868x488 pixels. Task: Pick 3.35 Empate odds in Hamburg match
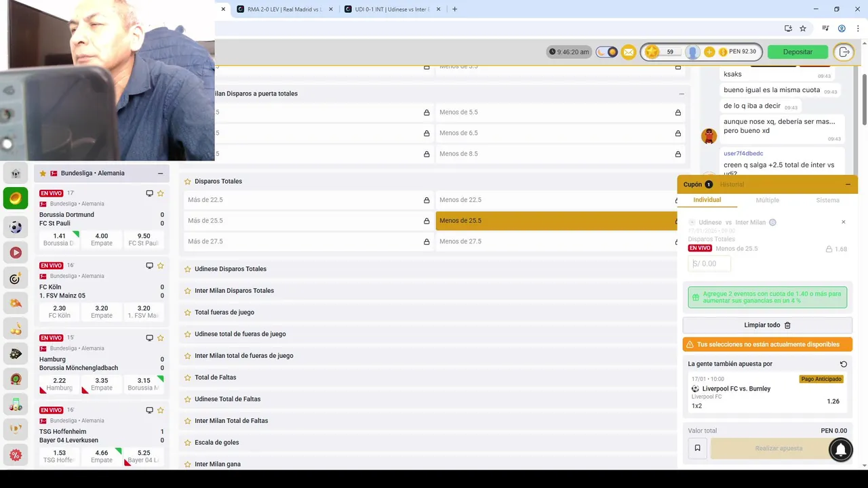[x=102, y=384]
